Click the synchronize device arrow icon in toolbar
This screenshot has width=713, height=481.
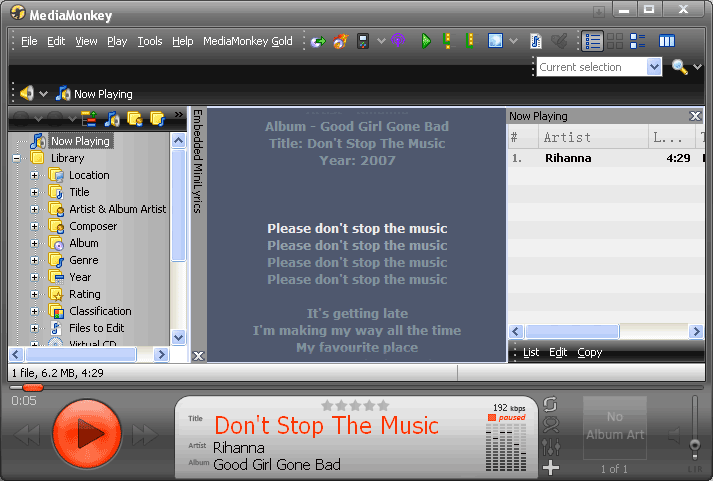click(x=318, y=41)
